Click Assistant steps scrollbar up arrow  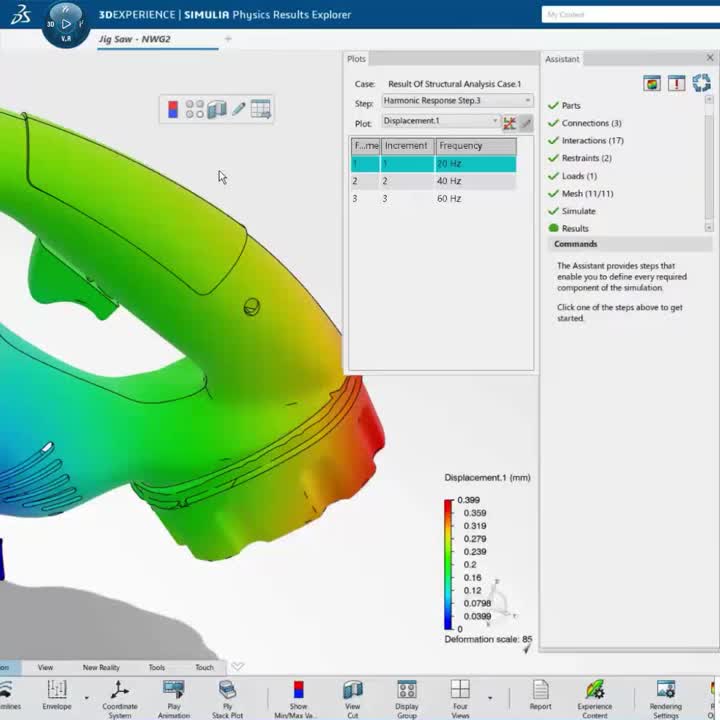click(709, 99)
